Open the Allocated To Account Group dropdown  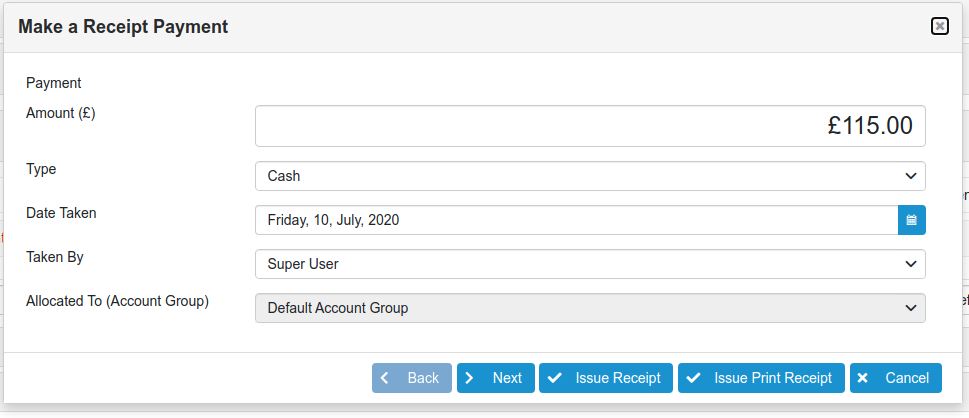(x=590, y=308)
